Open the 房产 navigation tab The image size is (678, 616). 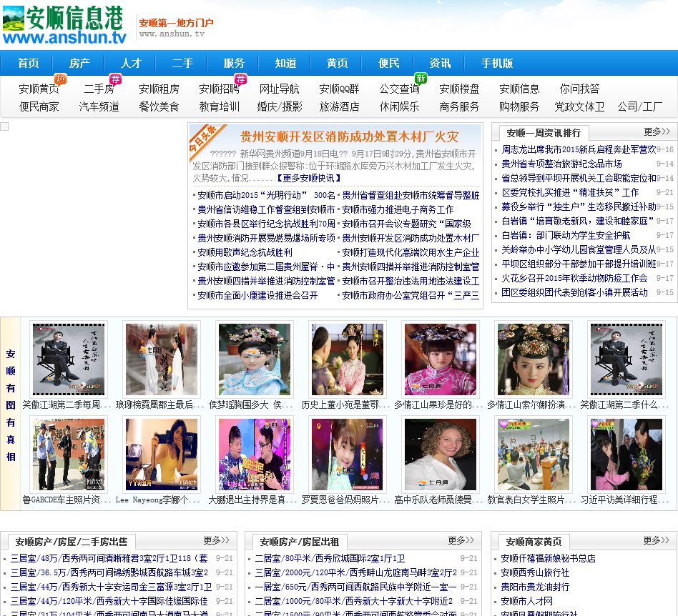point(80,63)
